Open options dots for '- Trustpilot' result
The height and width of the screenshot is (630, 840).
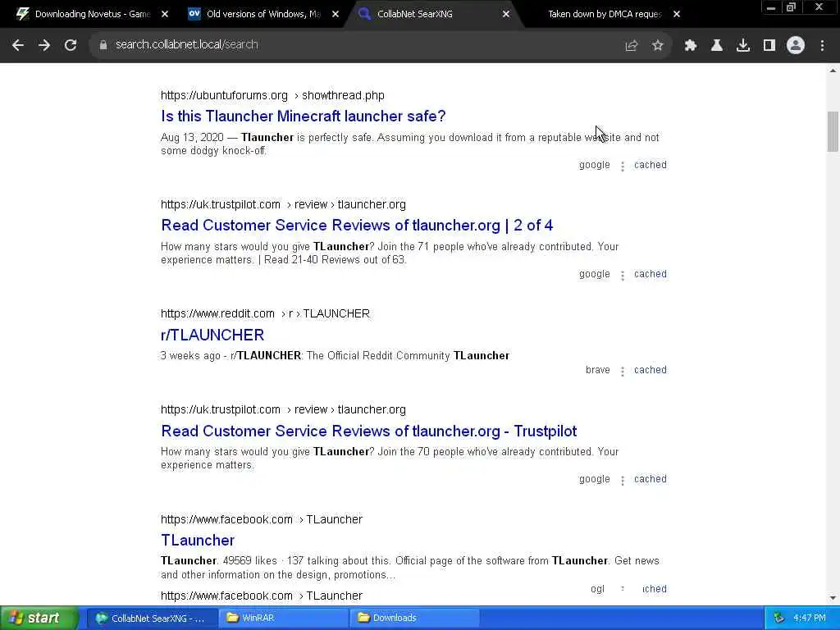point(623,481)
